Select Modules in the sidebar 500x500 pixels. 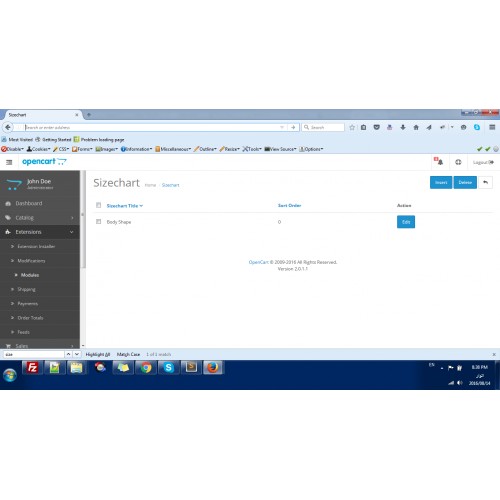[x=30, y=275]
